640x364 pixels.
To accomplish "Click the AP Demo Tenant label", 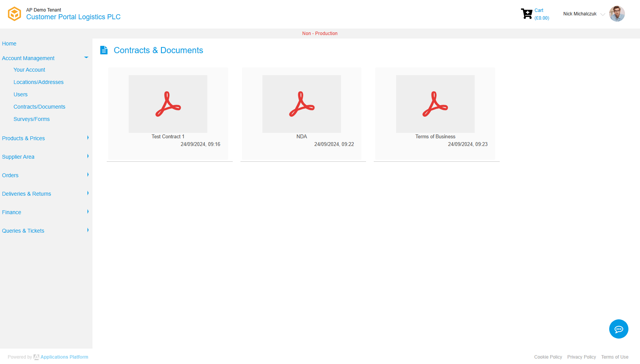I will coord(44,10).
